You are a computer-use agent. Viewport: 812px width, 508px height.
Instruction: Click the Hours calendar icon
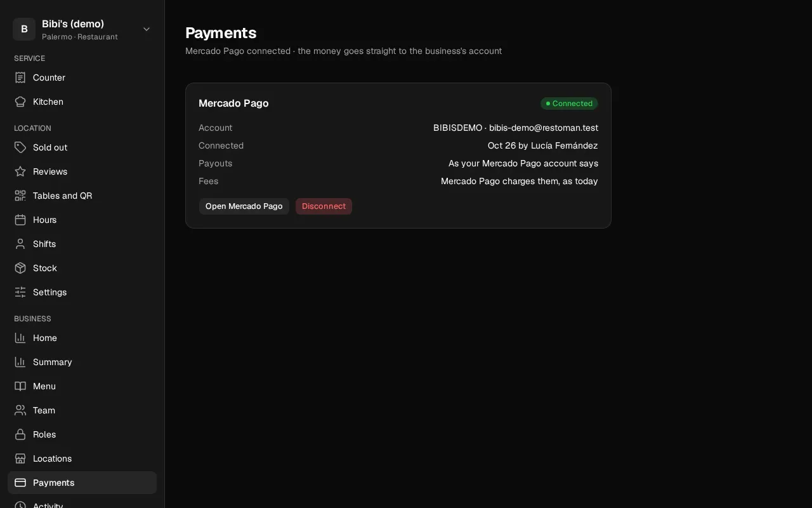(x=20, y=220)
